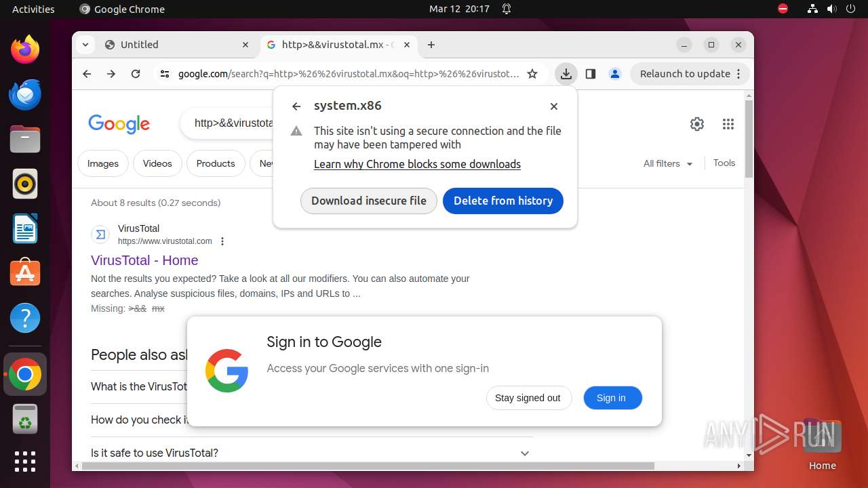The height and width of the screenshot is (488, 868).
Task: Select Google Chrome icon in the dock
Action: tap(25, 374)
